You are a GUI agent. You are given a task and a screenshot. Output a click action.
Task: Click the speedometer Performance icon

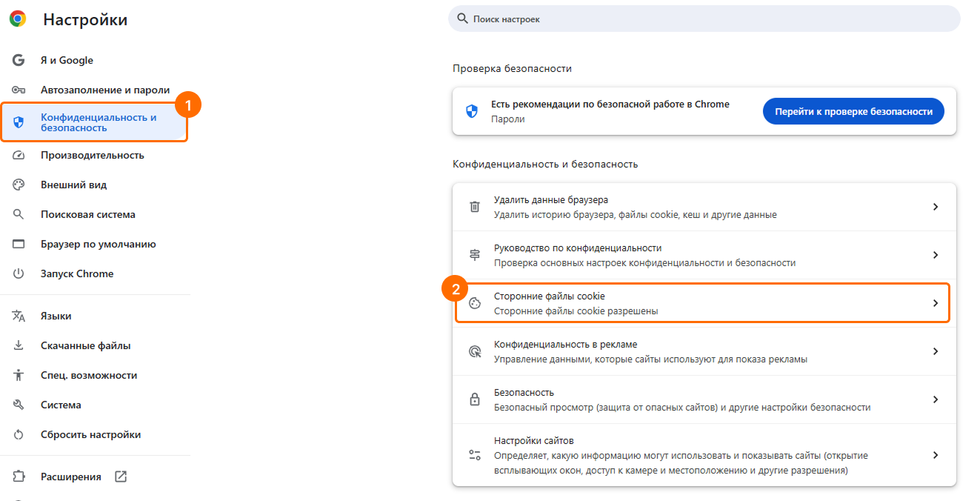coord(19,155)
